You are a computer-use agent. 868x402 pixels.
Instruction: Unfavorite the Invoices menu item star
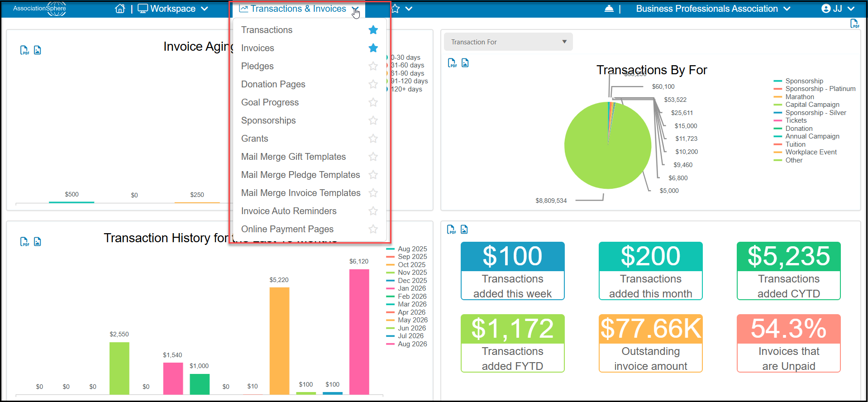(x=373, y=48)
